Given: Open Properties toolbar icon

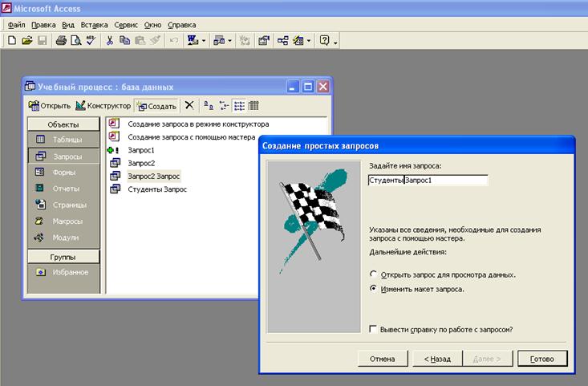Looking at the screenshot, I should pos(264,40).
